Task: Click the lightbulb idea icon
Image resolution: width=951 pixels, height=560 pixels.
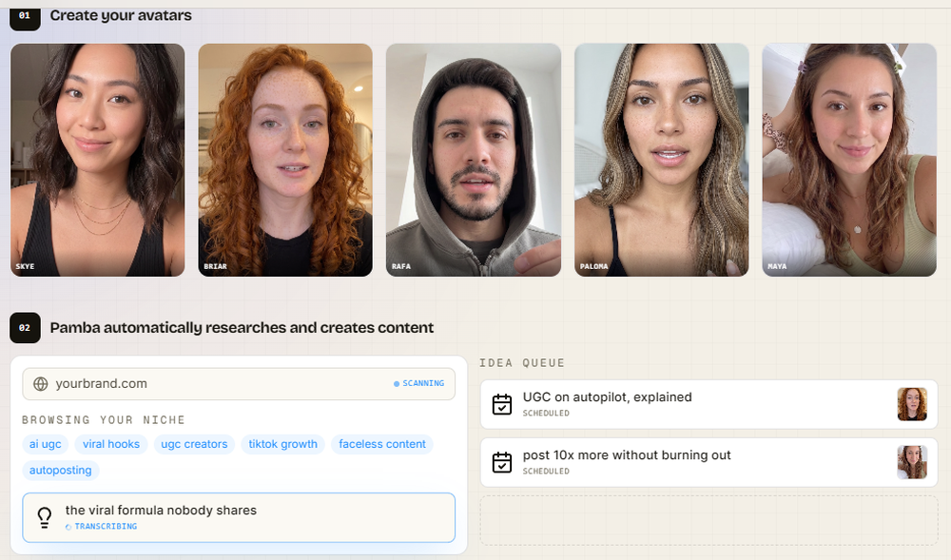Action: 45,517
